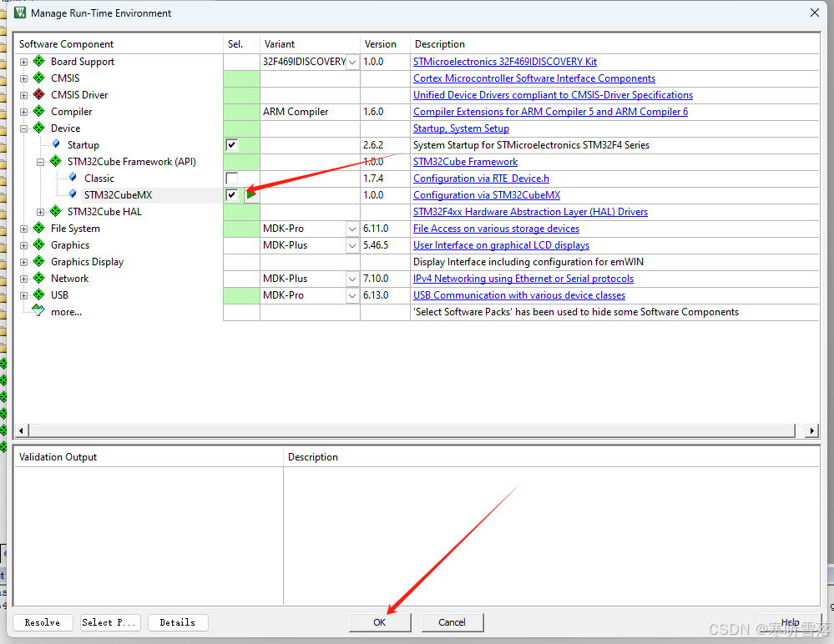Click the Version column header
This screenshot has width=834, height=644.
[385, 44]
